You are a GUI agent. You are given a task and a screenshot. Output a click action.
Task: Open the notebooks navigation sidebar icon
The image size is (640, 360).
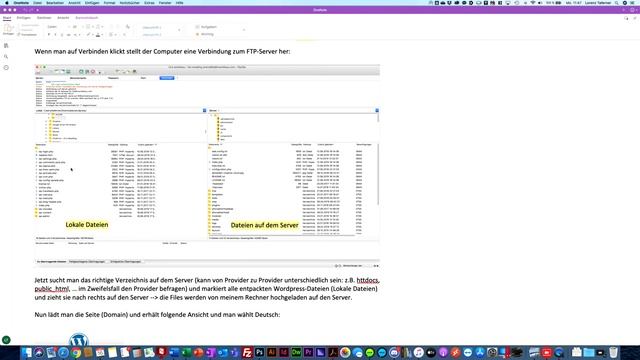pyautogui.click(x=6, y=46)
